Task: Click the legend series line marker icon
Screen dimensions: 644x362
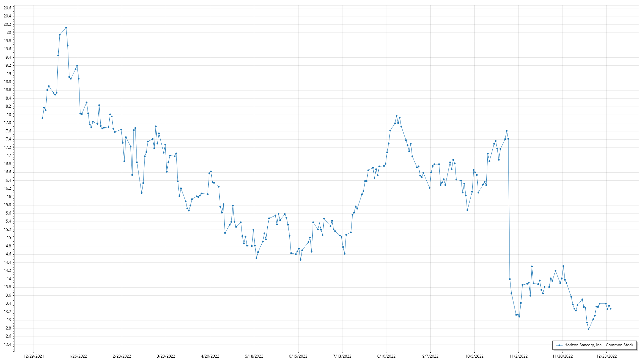Action: pos(559,345)
